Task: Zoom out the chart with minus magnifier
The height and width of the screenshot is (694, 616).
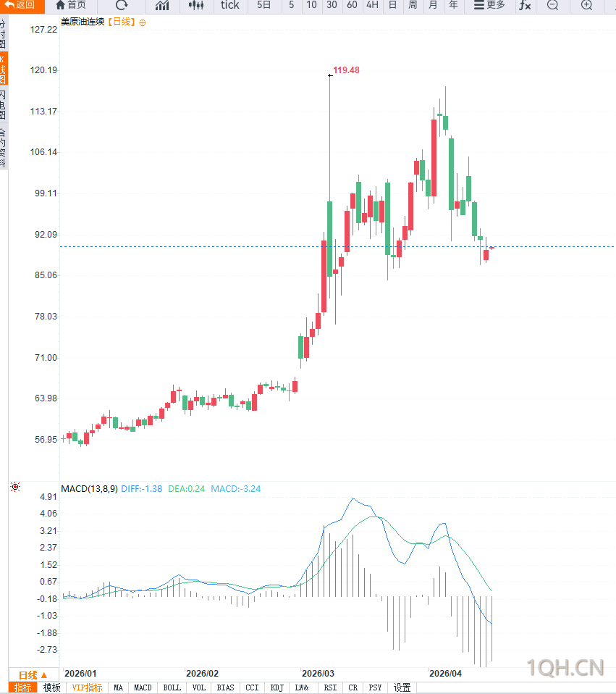Action: tap(553, 5)
